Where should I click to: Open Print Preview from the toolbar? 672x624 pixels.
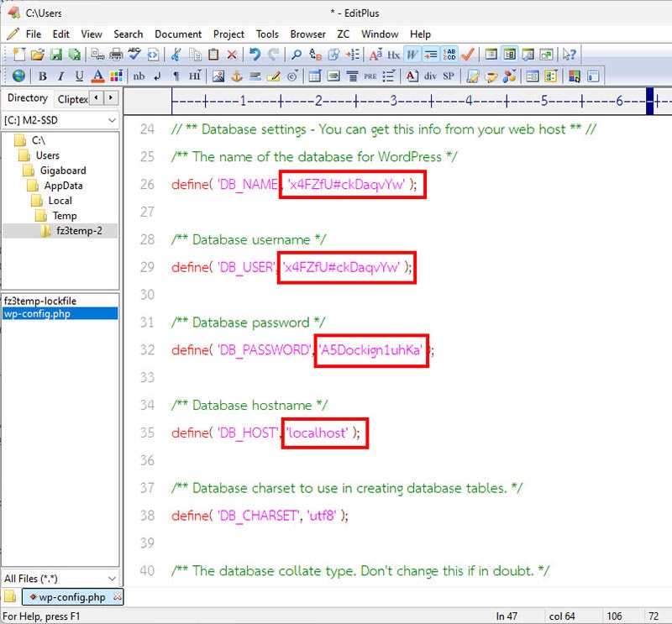tap(98, 55)
